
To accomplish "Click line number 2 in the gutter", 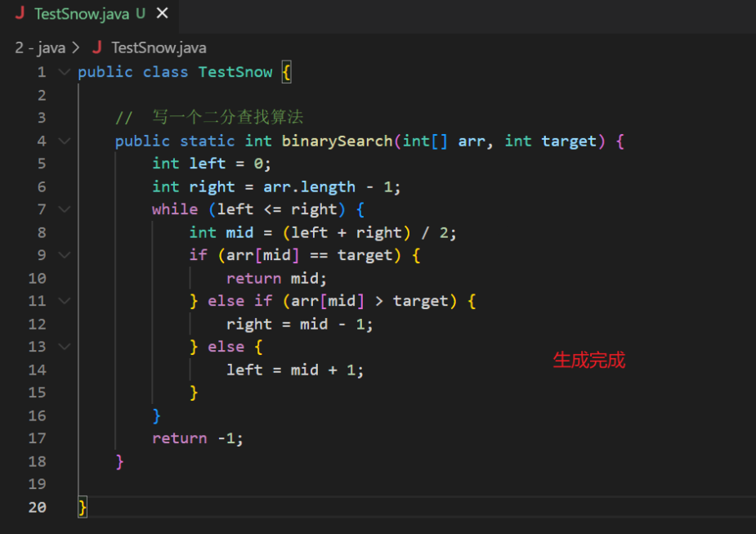I will point(42,96).
